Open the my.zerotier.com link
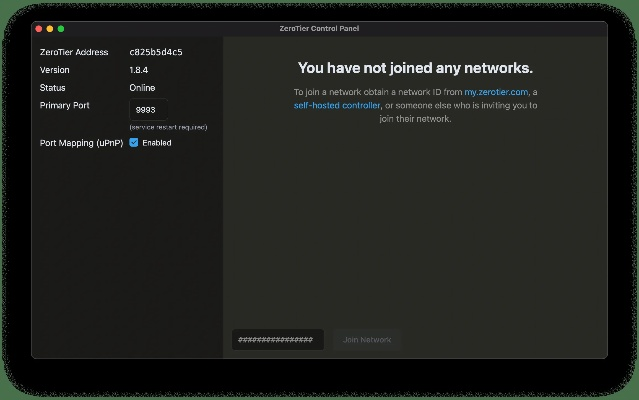 [496, 92]
